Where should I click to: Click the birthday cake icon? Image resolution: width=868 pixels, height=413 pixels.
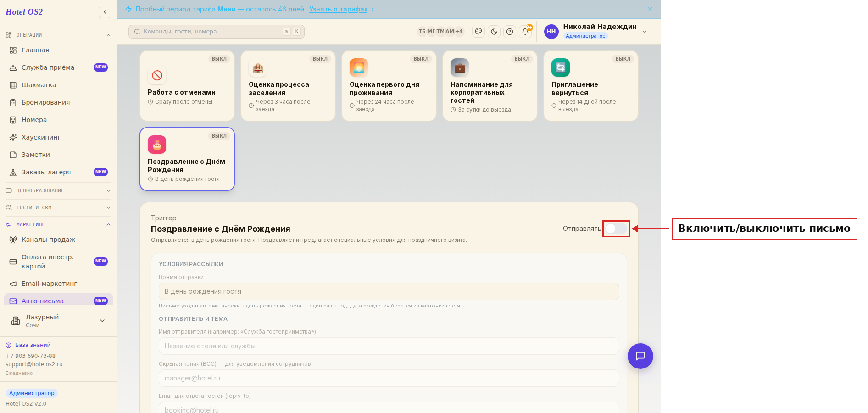[x=157, y=145]
